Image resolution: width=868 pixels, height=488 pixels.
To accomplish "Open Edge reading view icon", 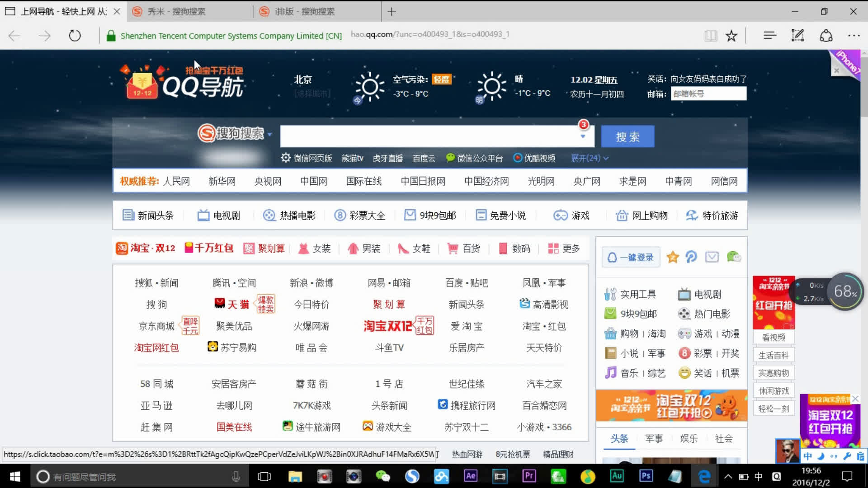I will pyautogui.click(x=711, y=35).
